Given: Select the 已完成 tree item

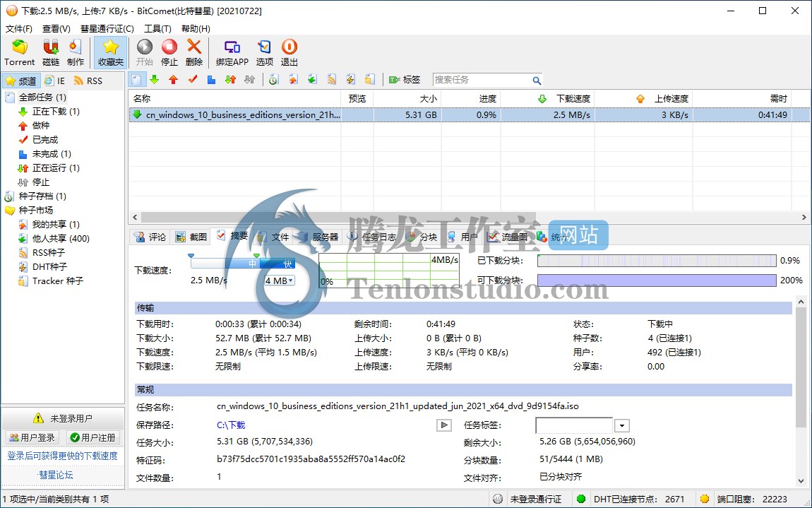Looking at the screenshot, I should coord(45,139).
